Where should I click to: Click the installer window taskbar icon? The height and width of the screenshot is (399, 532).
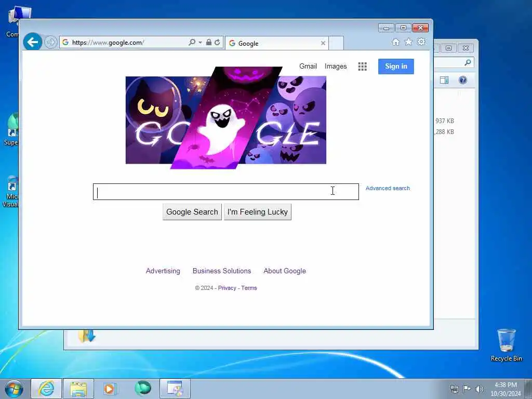tap(175, 389)
